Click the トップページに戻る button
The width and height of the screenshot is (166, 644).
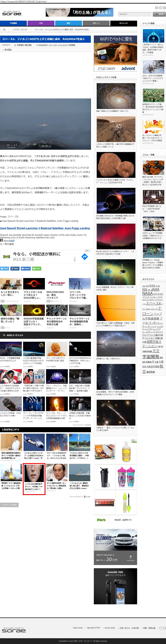coord(9,505)
